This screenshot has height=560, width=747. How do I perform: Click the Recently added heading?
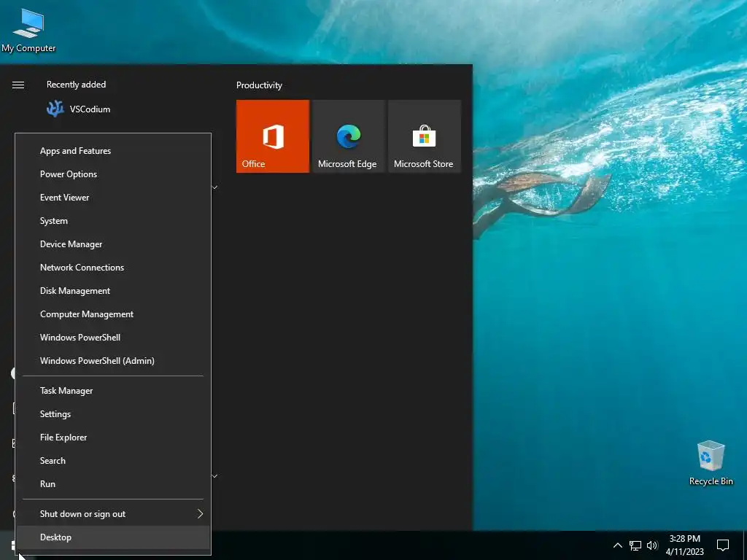[x=76, y=85]
